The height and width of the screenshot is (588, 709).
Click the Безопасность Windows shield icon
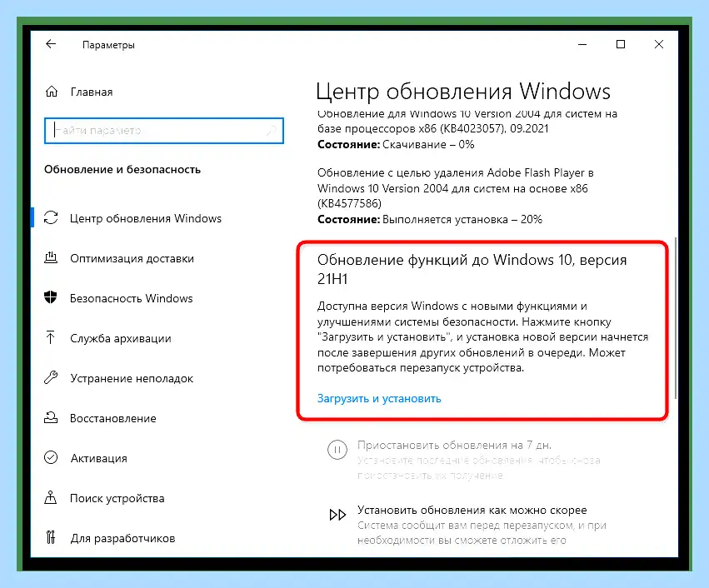pyautogui.click(x=51, y=298)
